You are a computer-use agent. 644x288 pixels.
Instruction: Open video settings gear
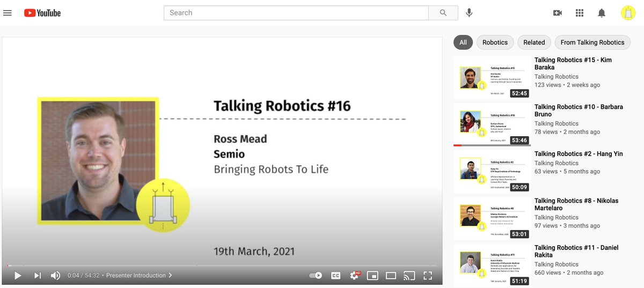(x=355, y=276)
